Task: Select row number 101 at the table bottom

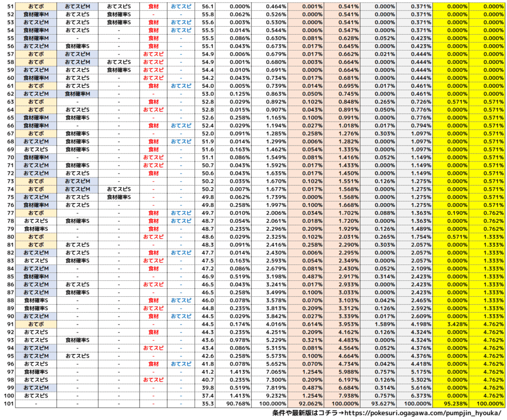Action: pos(7,404)
